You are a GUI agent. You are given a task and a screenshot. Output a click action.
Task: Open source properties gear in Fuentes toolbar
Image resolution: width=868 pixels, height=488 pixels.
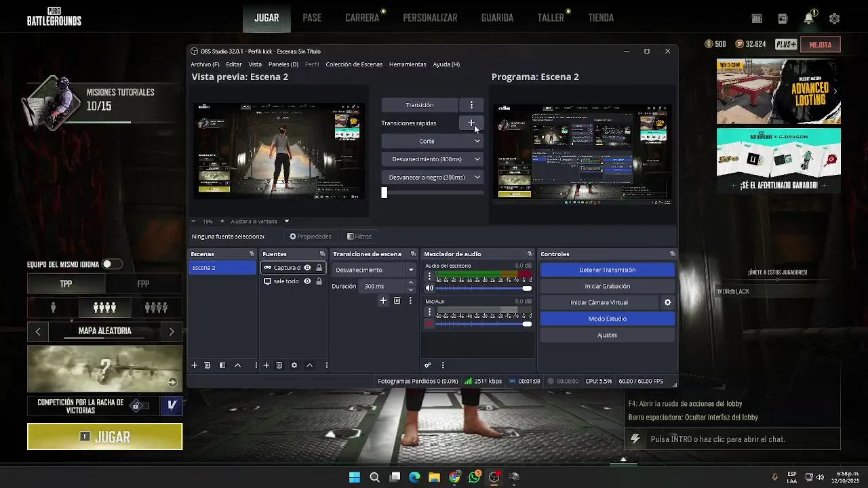click(x=294, y=365)
